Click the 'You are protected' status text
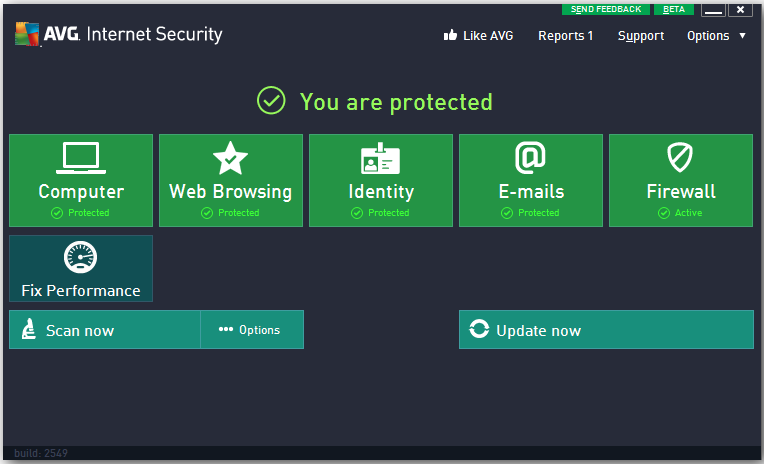The height and width of the screenshot is (464, 764). [x=396, y=102]
